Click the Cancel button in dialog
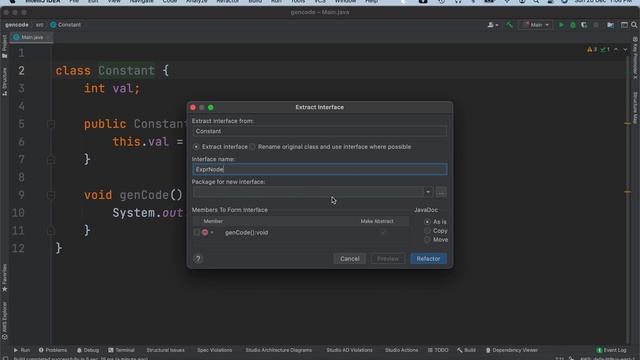 click(350, 259)
